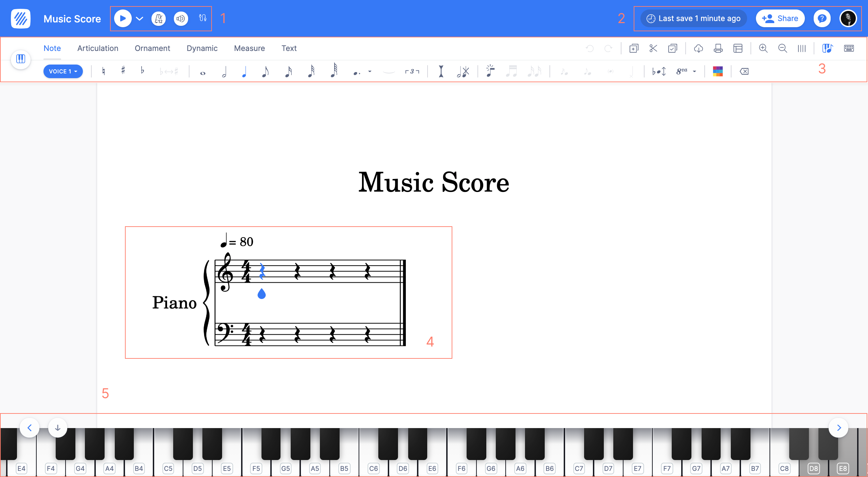
Task: Expand the ottava 8va dropdown
Action: (x=695, y=72)
